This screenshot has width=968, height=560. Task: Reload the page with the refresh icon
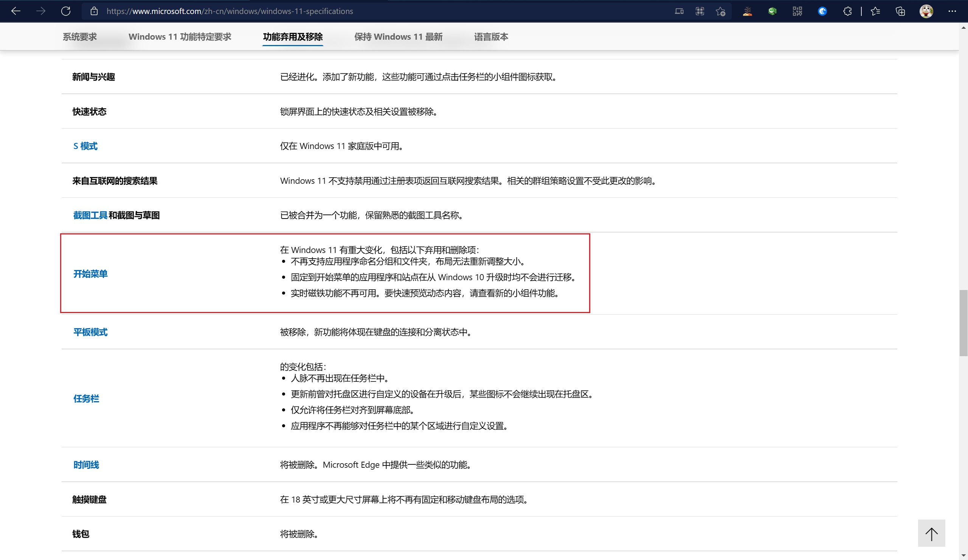pos(66,11)
